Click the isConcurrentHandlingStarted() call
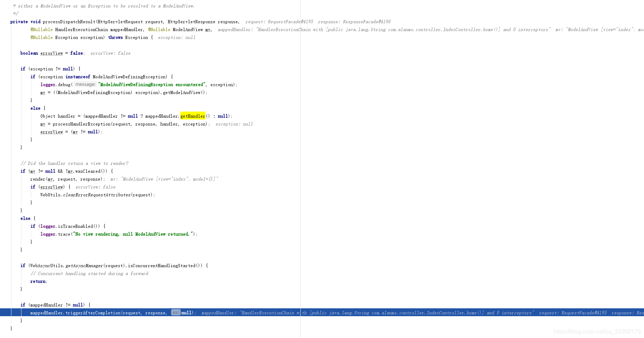 (x=165, y=266)
